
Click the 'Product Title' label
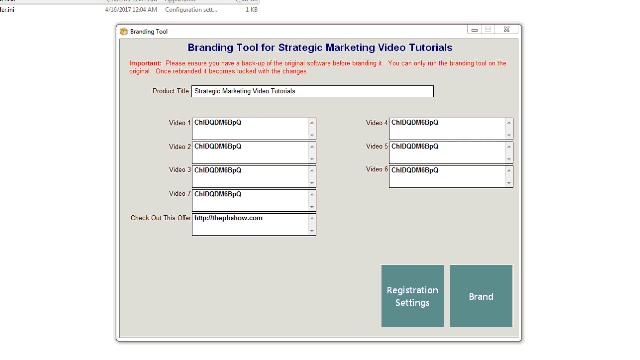(171, 91)
